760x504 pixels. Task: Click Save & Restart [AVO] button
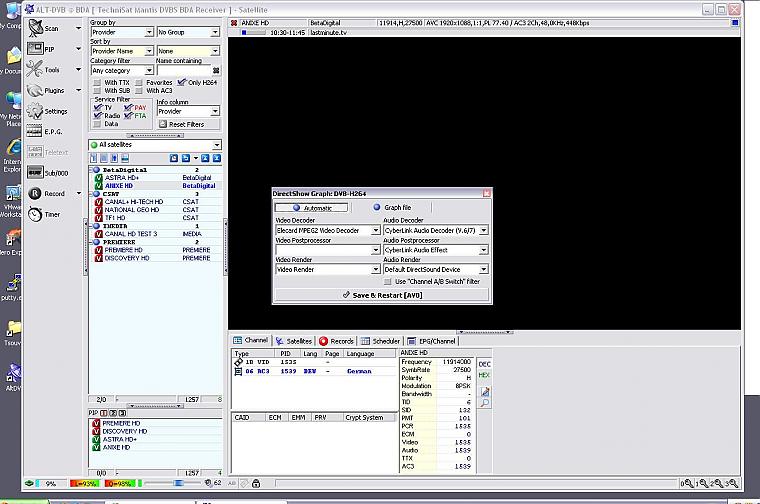coord(381,295)
